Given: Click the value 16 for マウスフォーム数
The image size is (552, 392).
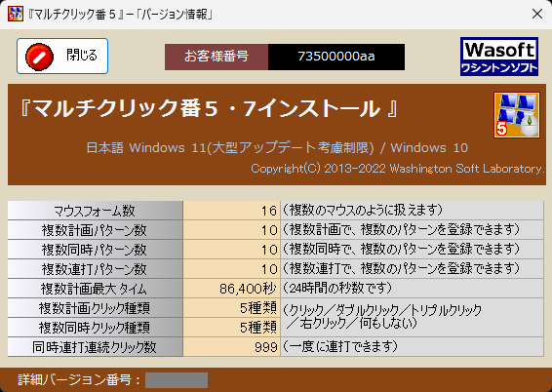Looking at the screenshot, I should pos(232,211).
